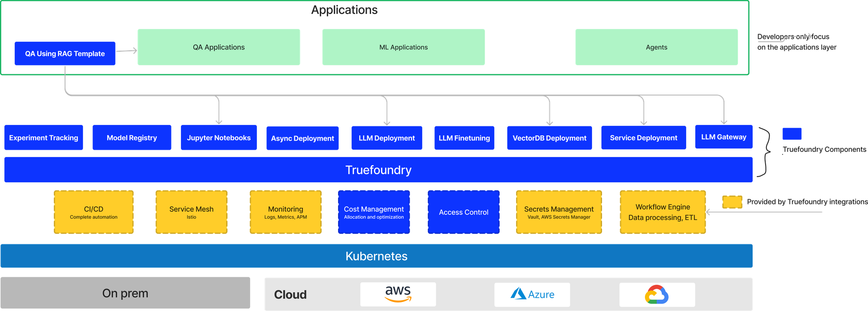Screen dimensions: 868x312
Task: Select the LLM Finetuning component
Action: pyautogui.click(x=464, y=138)
